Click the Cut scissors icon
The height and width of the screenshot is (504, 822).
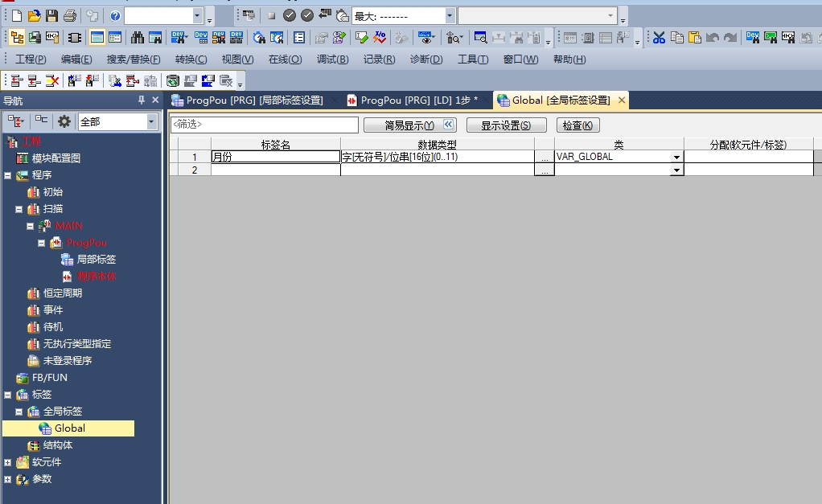[x=659, y=37]
